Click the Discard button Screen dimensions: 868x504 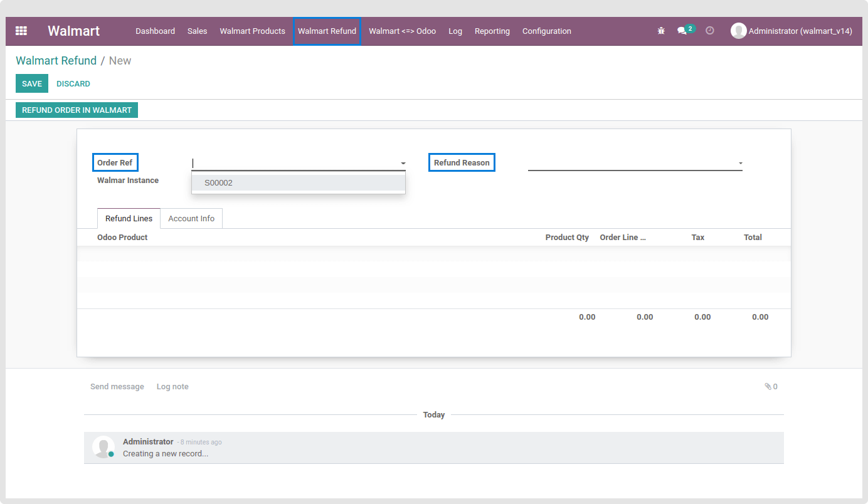pos(73,83)
